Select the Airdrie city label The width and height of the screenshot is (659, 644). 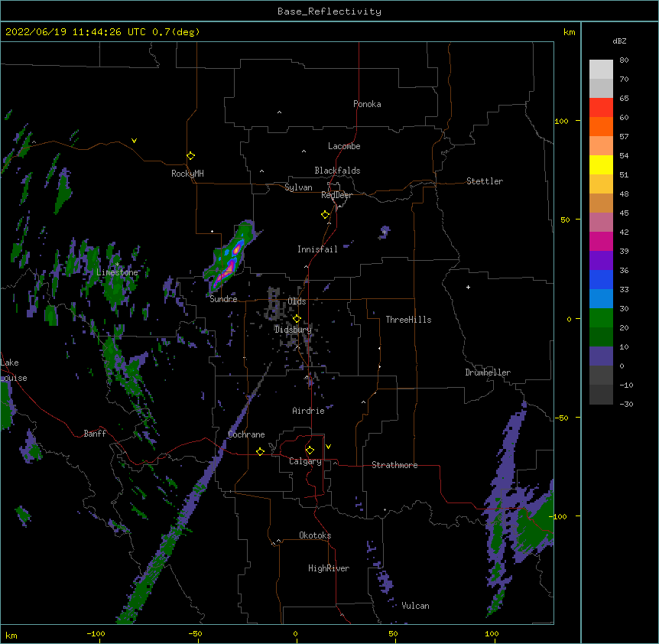pyautogui.click(x=308, y=411)
